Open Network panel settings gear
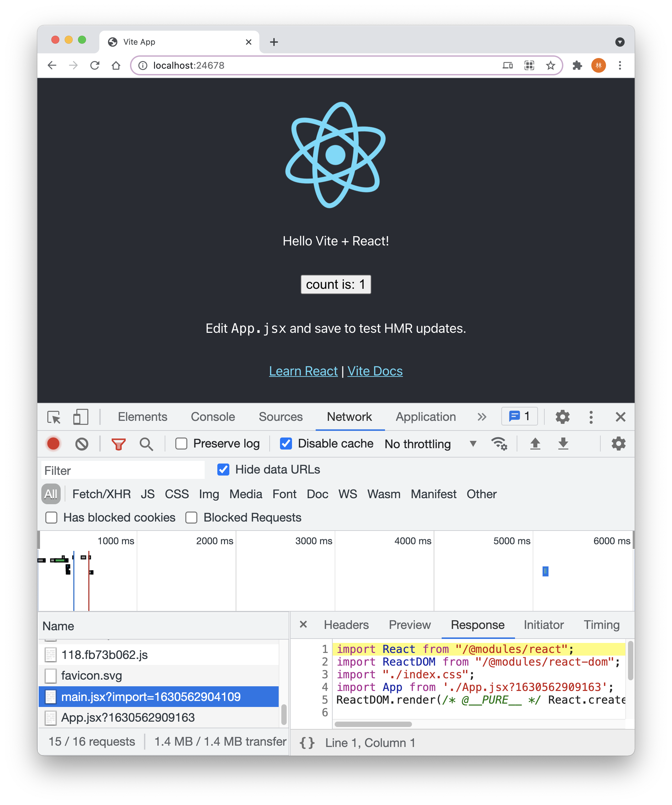The height and width of the screenshot is (805, 672). (618, 444)
